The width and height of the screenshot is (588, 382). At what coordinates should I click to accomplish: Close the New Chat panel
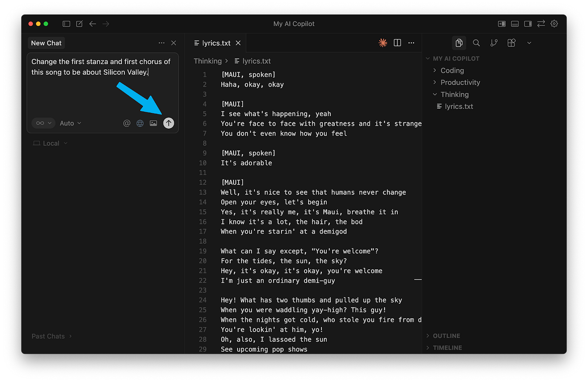[x=174, y=43]
